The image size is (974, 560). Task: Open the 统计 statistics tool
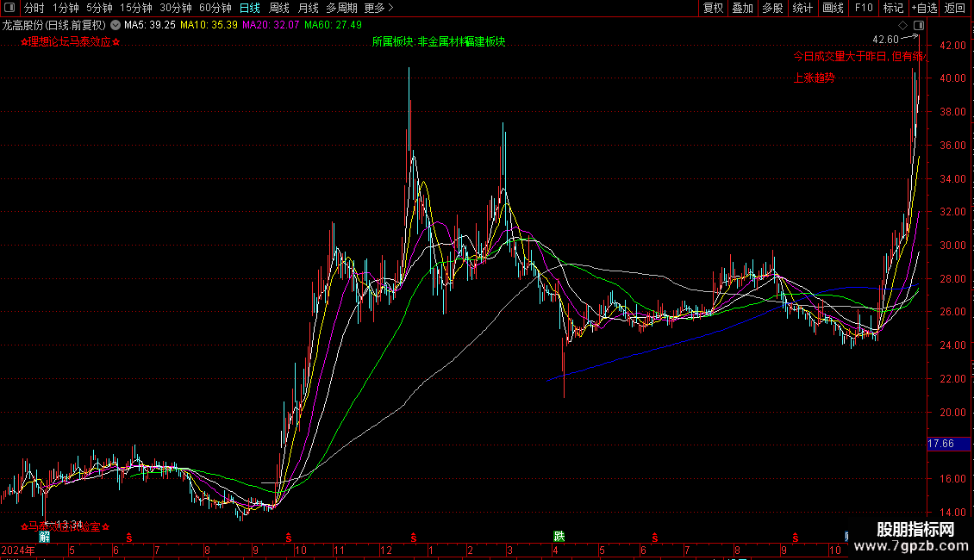click(x=802, y=8)
